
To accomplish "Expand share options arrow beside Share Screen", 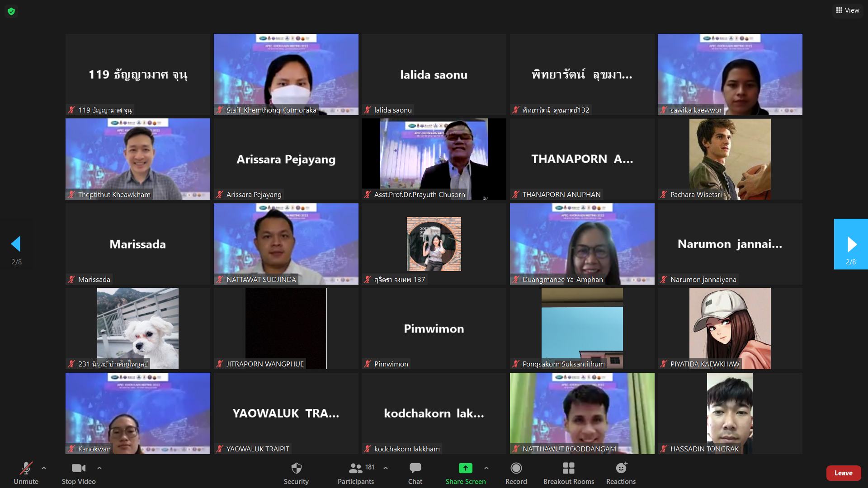I will point(486,468).
